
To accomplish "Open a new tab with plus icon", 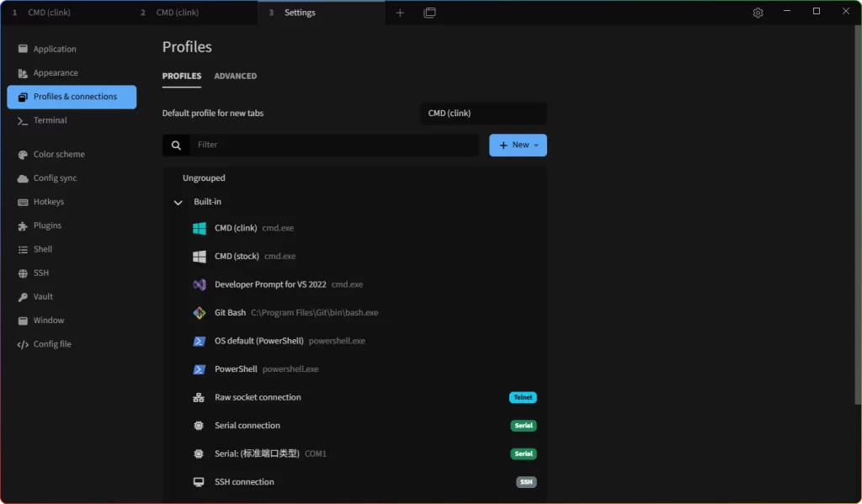I will 400,13.
